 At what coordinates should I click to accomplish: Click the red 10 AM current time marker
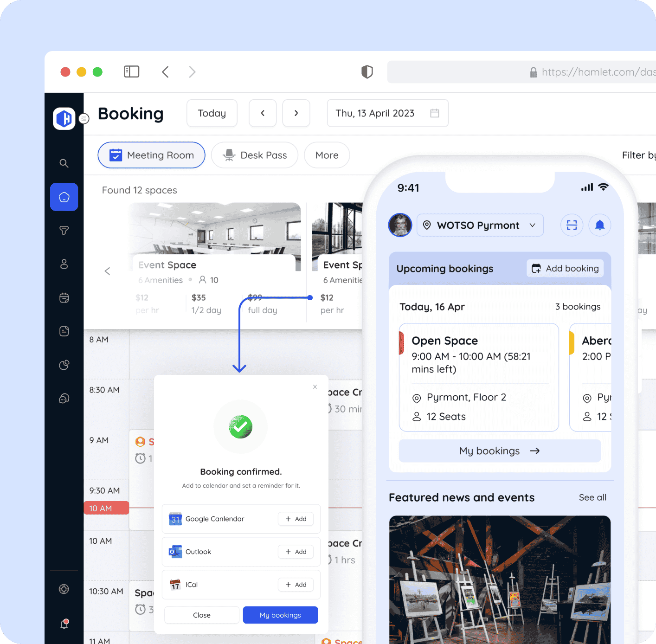point(106,508)
